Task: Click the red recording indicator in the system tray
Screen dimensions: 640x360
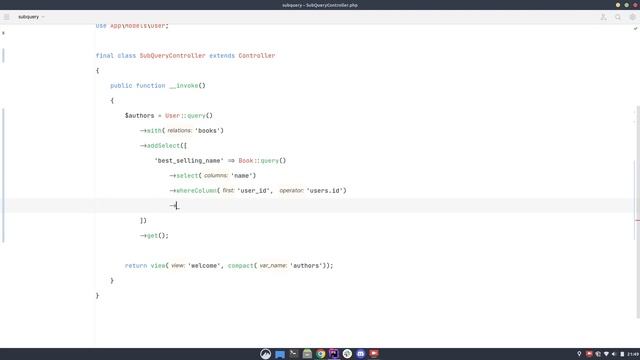Action: [x=589, y=354]
